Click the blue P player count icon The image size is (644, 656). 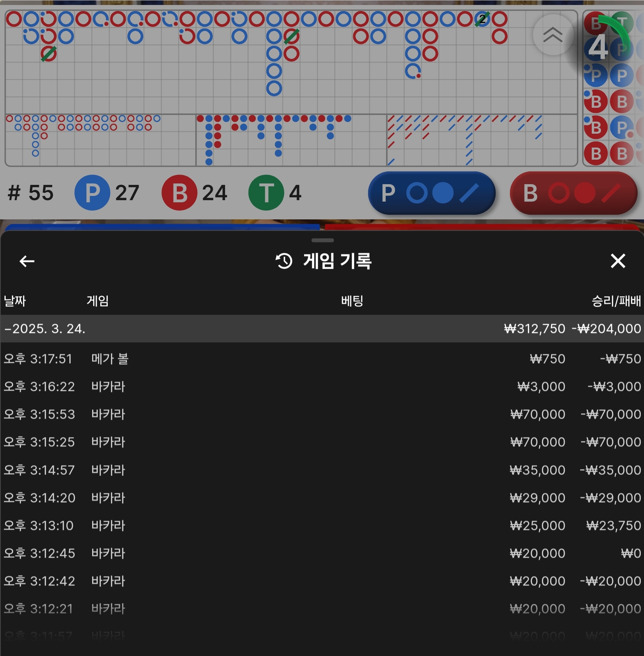[92, 193]
